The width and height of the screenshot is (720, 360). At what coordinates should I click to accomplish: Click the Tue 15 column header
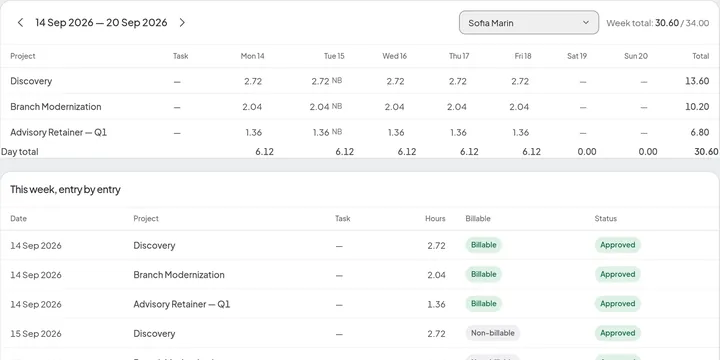[x=334, y=56]
